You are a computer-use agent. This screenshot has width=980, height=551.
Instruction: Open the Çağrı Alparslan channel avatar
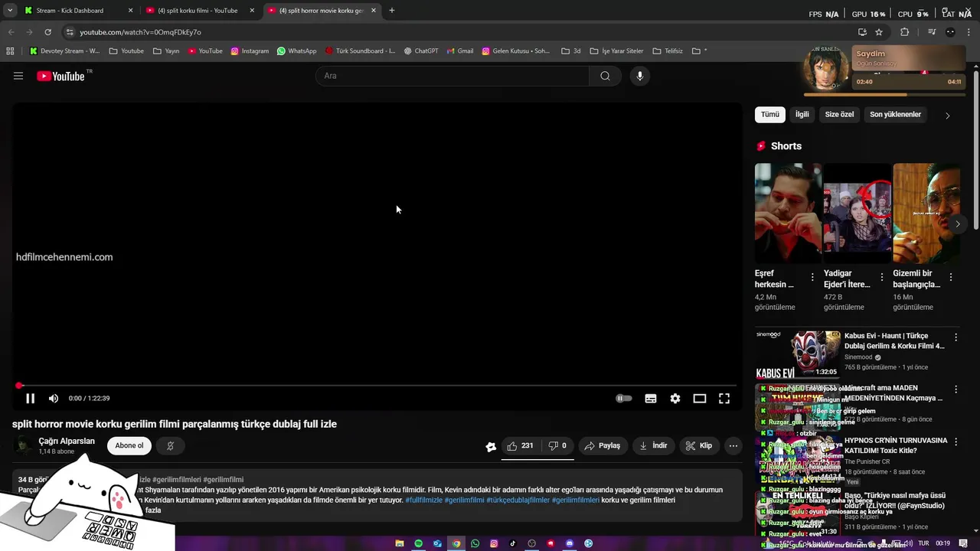click(x=24, y=445)
